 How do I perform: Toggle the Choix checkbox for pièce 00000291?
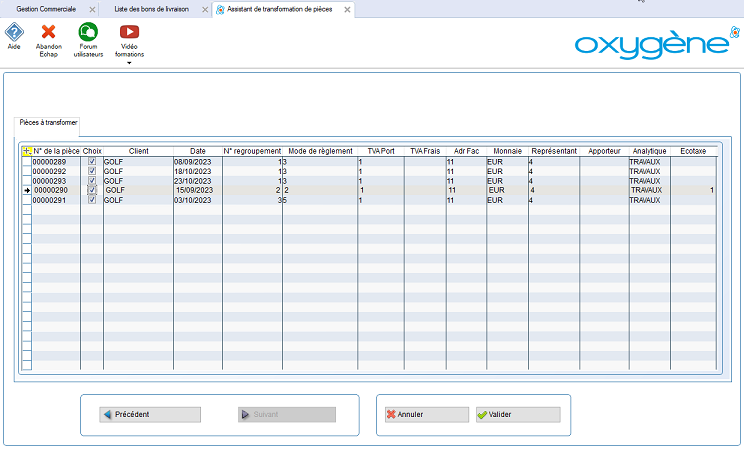[x=92, y=200]
